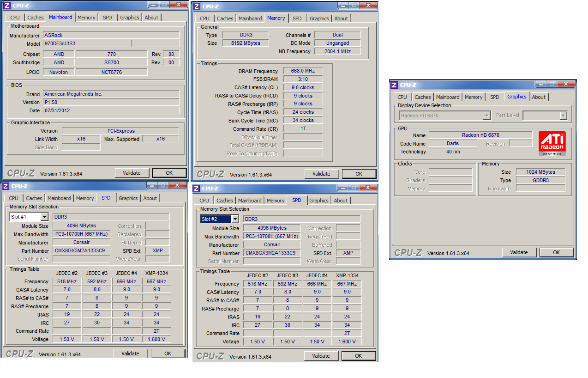The image size is (588, 378).
Task: Click Validate in the Slot #2 SPD window
Action: [x=321, y=356]
